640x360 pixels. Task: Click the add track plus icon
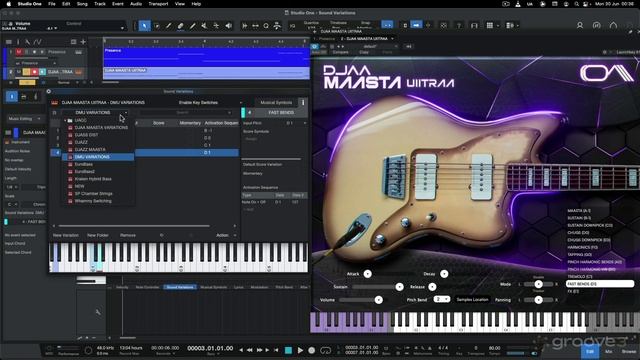pyautogui.click(x=83, y=42)
